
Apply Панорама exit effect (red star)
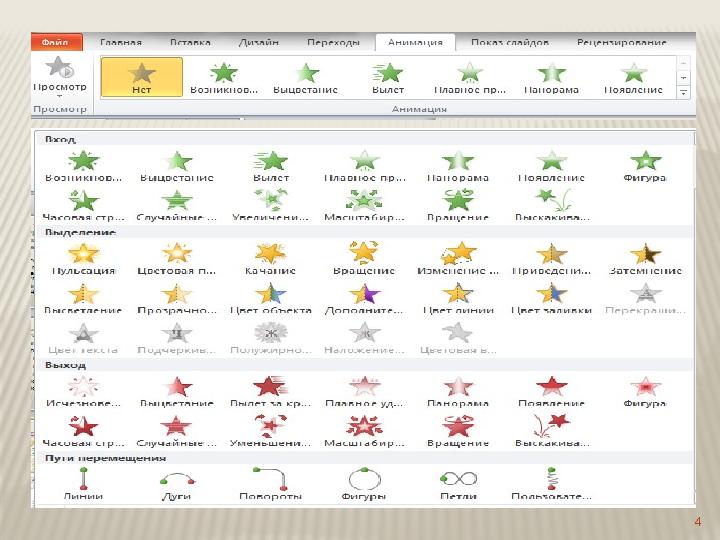(458, 392)
